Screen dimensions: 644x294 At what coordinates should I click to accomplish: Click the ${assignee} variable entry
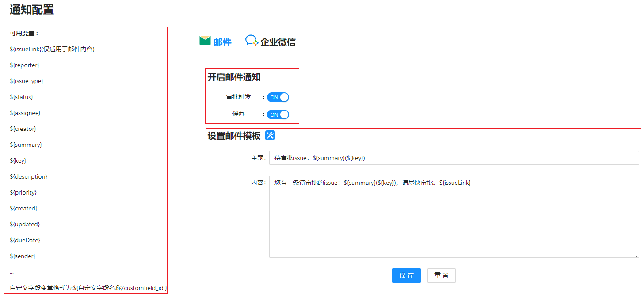click(25, 113)
